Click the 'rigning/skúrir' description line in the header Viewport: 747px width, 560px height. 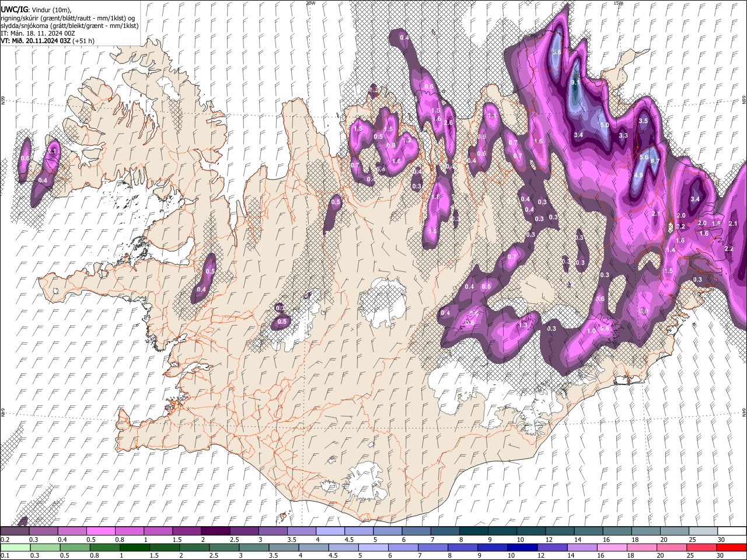point(68,18)
